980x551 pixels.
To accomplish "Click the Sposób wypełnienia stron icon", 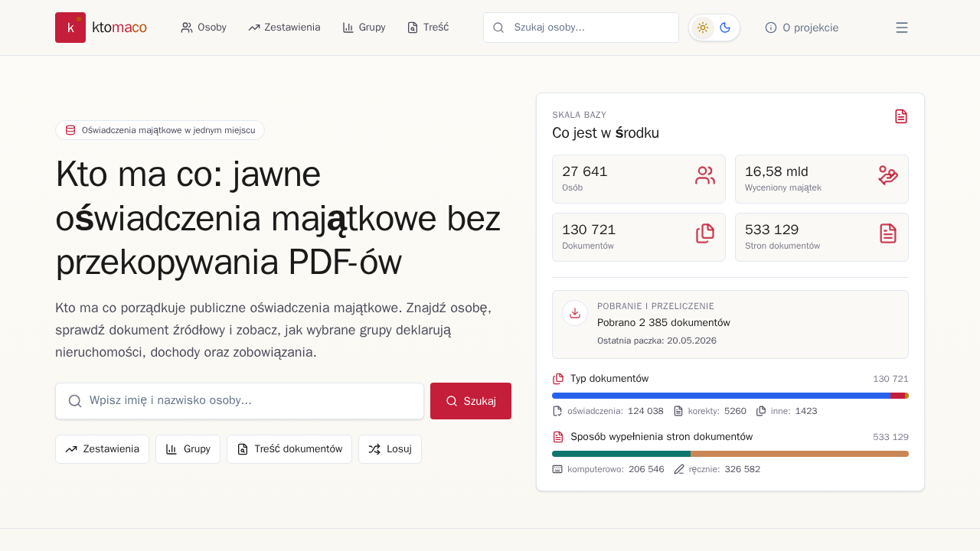I will click(558, 437).
